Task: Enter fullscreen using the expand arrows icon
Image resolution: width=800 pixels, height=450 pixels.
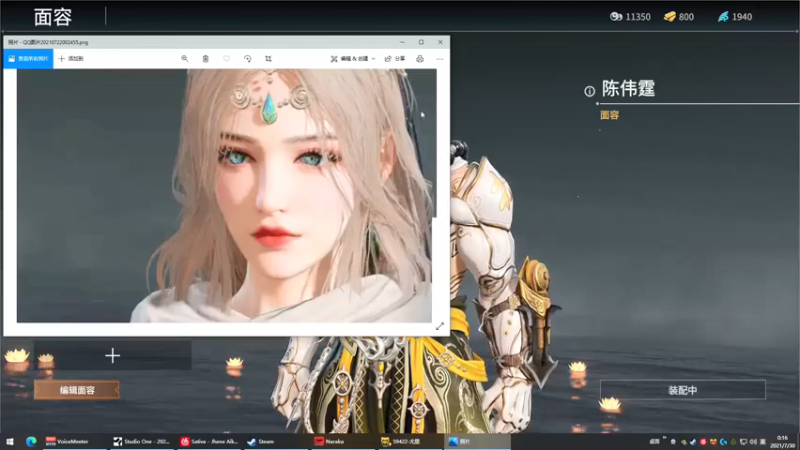Action: pos(440,326)
